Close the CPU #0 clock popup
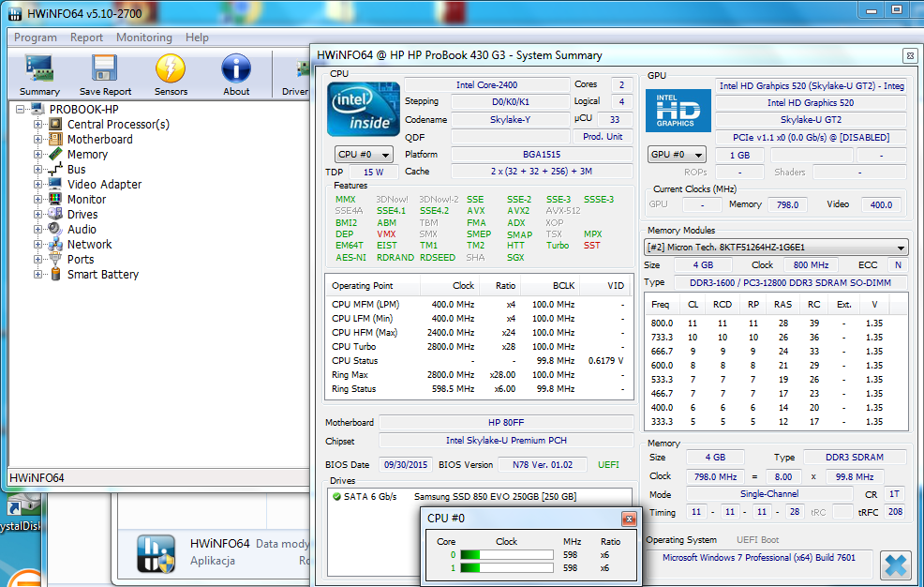The height and width of the screenshot is (587, 924). click(629, 519)
